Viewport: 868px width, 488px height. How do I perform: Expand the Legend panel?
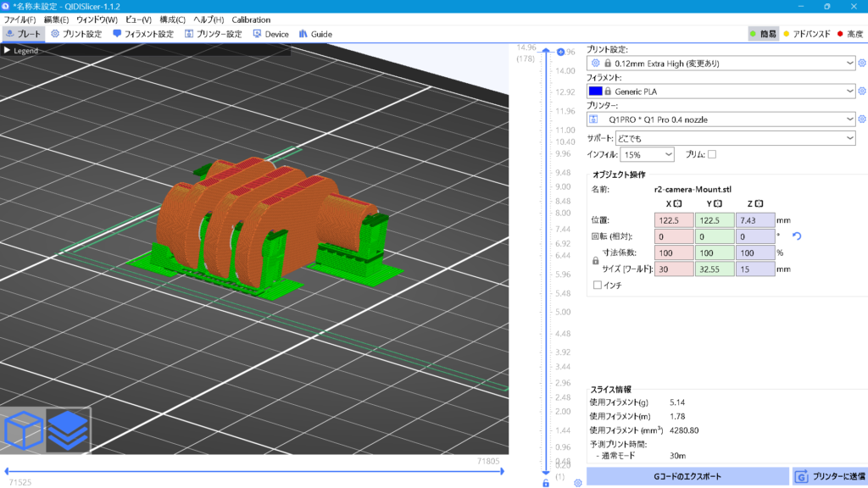[x=8, y=51]
